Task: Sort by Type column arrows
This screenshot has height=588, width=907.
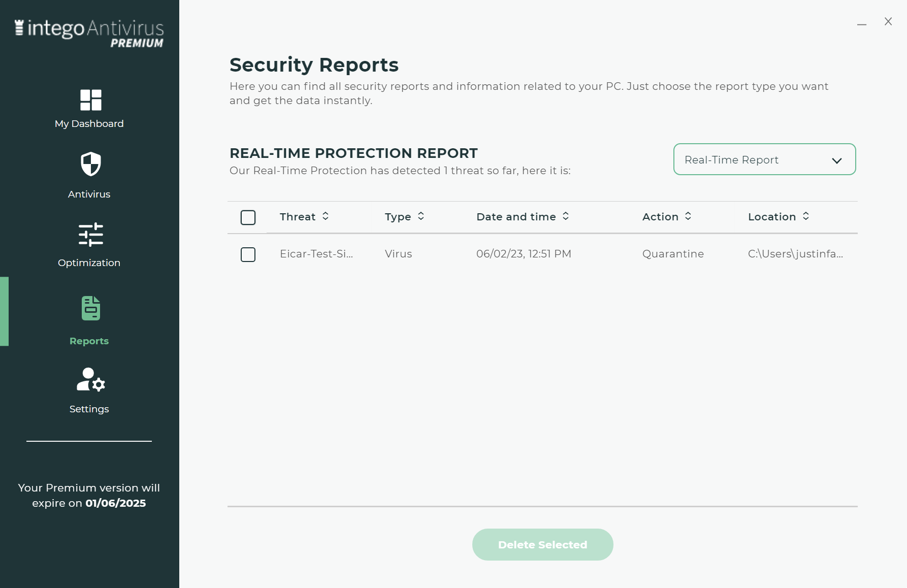Action: [421, 216]
